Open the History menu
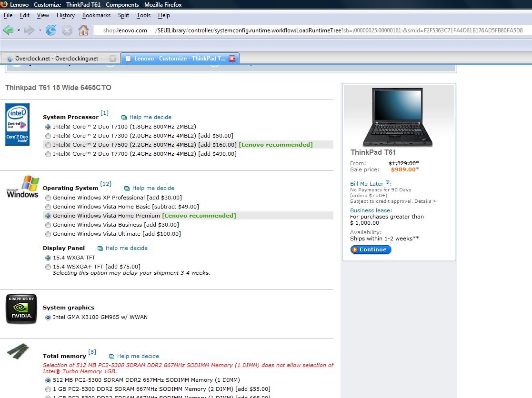Viewport: 532px width, 398px height. (x=65, y=15)
